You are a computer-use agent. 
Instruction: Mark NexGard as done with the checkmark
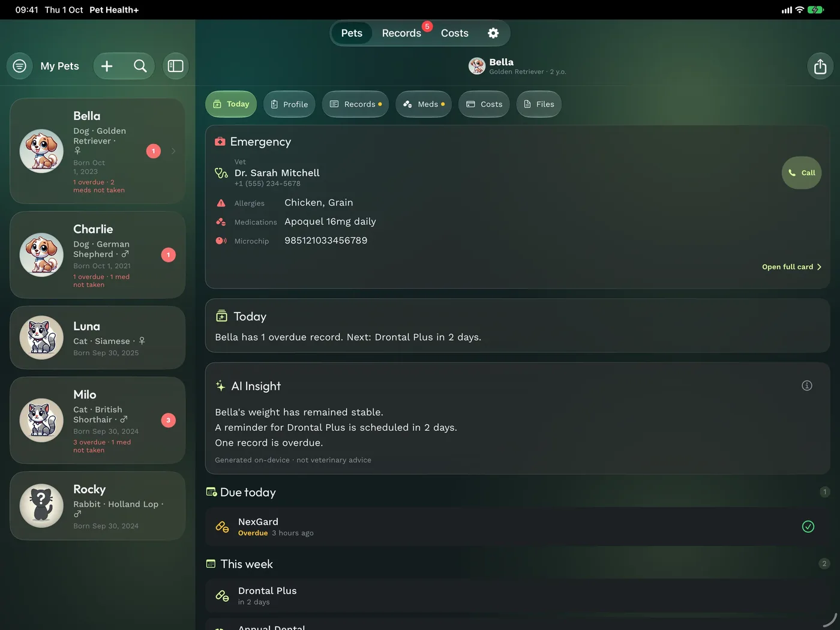pos(808,526)
